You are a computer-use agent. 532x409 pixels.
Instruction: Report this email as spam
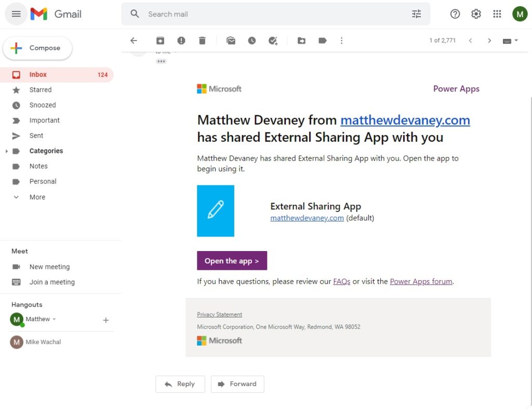tap(181, 40)
